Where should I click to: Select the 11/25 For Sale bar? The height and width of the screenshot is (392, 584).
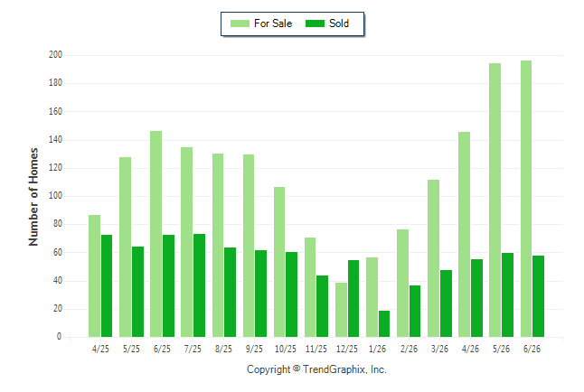click(x=310, y=287)
